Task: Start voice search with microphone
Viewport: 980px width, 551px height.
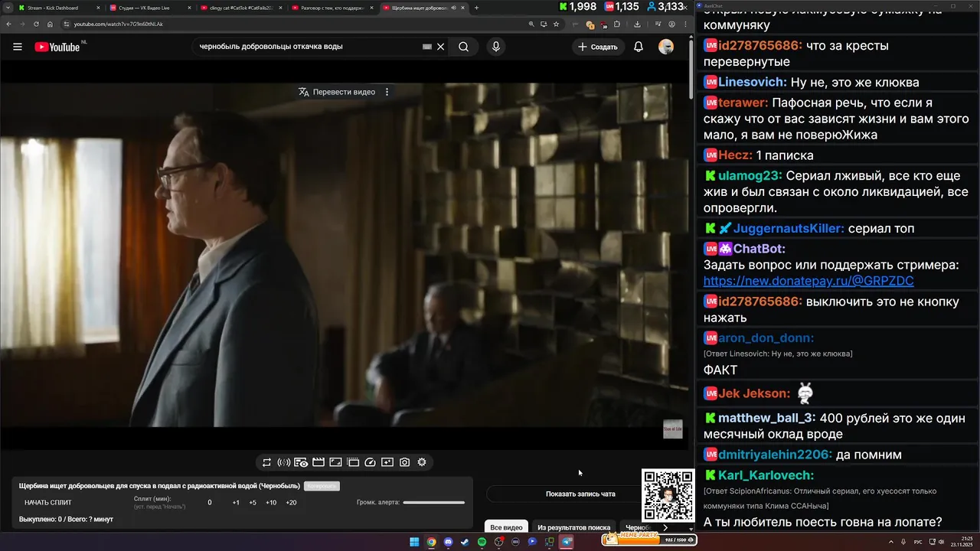Action: pyautogui.click(x=496, y=47)
